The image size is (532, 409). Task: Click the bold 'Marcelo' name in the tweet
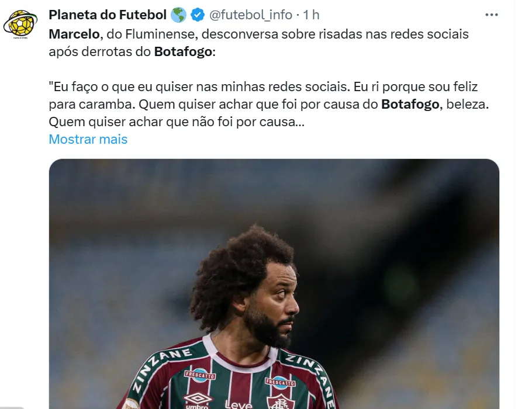pyautogui.click(x=74, y=34)
